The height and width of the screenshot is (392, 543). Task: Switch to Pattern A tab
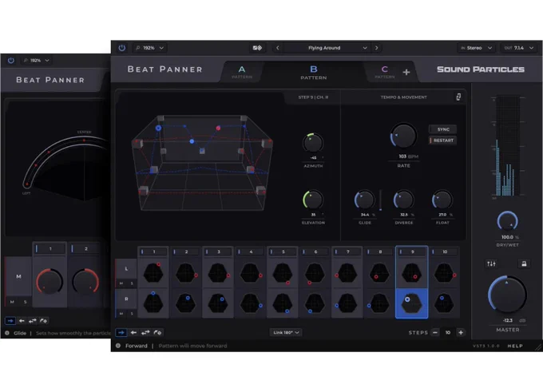242,72
